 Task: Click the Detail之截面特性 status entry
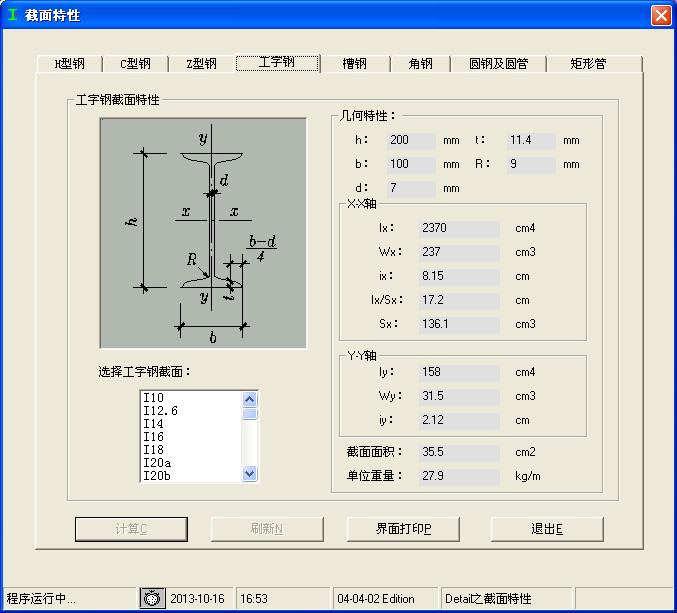point(488,599)
